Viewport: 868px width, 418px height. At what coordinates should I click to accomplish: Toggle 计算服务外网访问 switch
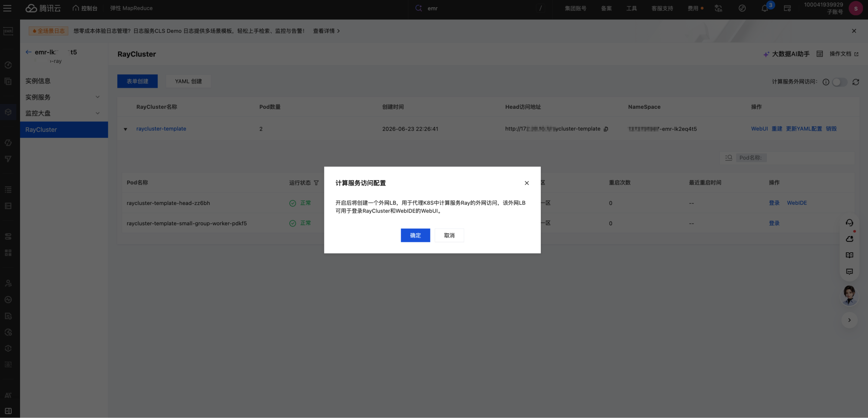coord(839,82)
